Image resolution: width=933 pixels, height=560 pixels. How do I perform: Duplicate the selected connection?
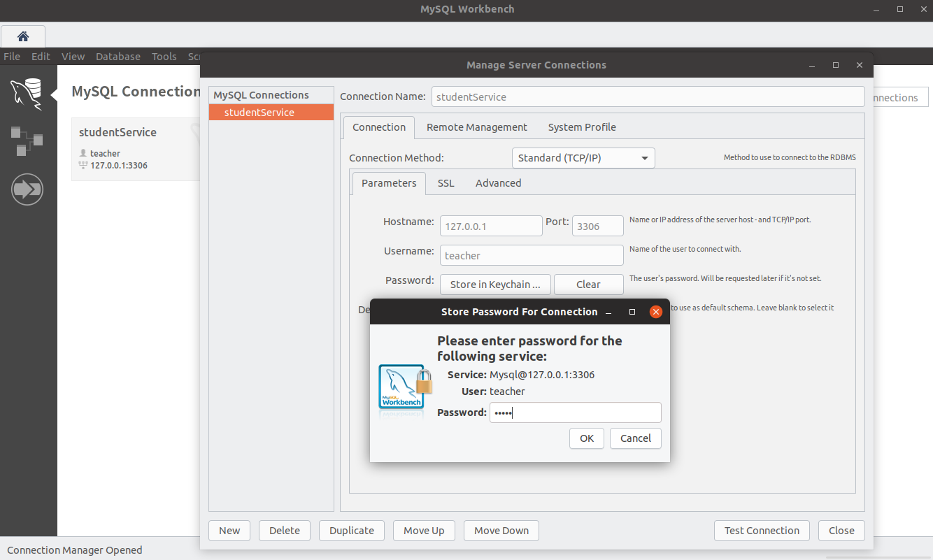click(351, 531)
